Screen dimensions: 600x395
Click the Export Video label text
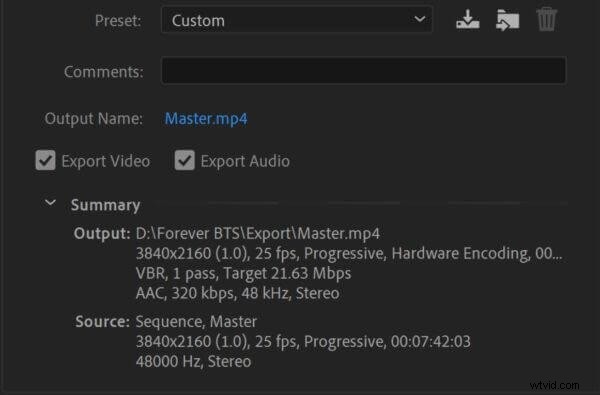tap(106, 161)
